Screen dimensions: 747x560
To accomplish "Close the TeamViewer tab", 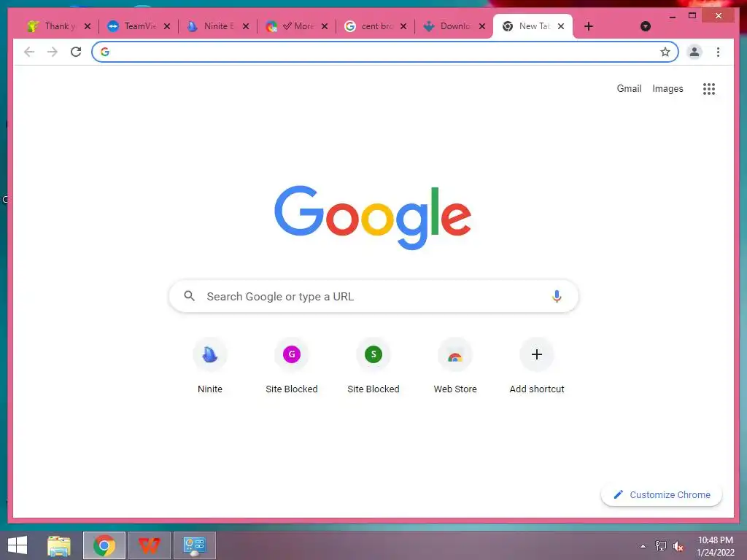I will [x=167, y=26].
